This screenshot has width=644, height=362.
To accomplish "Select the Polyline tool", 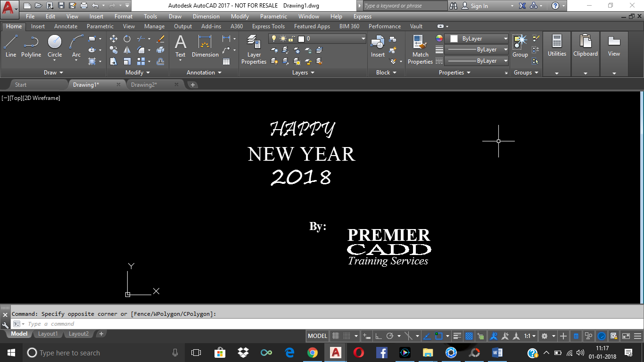I will [31, 46].
